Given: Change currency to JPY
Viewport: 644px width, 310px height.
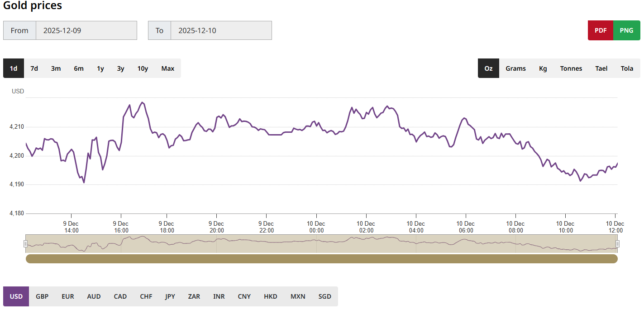Looking at the screenshot, I should tap(170, 296).
